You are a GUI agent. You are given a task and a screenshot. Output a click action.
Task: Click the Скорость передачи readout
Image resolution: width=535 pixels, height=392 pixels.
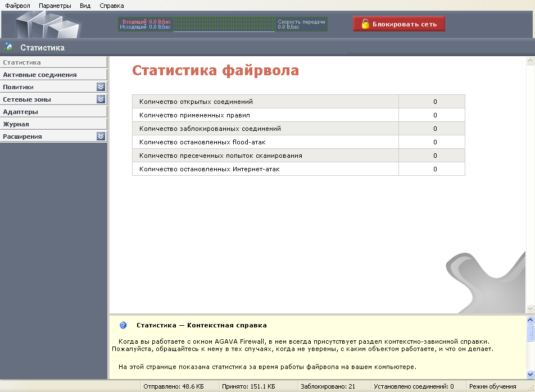pos(301,24)
